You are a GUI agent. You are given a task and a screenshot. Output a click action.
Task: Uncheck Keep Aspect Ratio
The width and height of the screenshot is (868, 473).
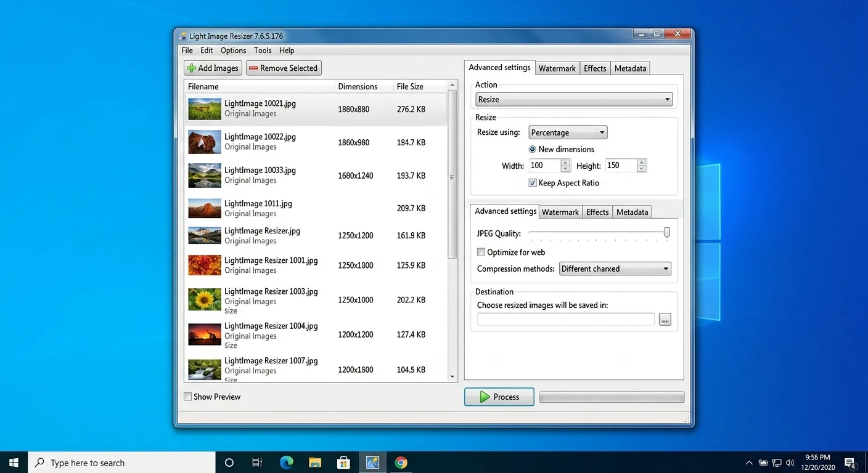click(533, 183)
